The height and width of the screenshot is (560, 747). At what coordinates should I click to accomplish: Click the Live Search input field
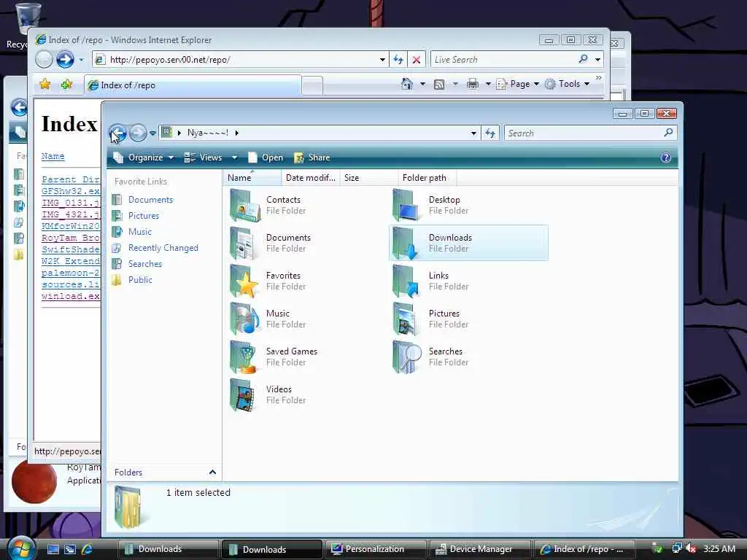point(503,60)
